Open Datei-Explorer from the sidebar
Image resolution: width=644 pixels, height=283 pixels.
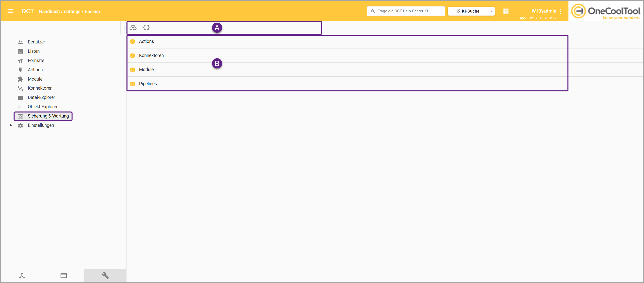[x=41, y=97]
